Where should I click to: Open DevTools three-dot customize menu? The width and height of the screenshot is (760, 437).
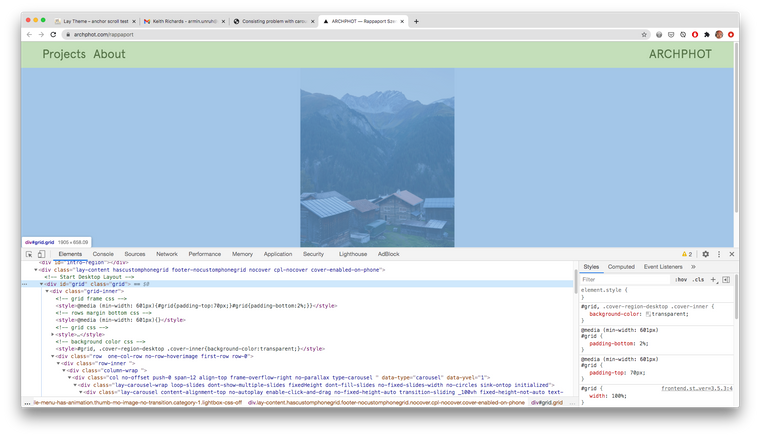[719, 254]
